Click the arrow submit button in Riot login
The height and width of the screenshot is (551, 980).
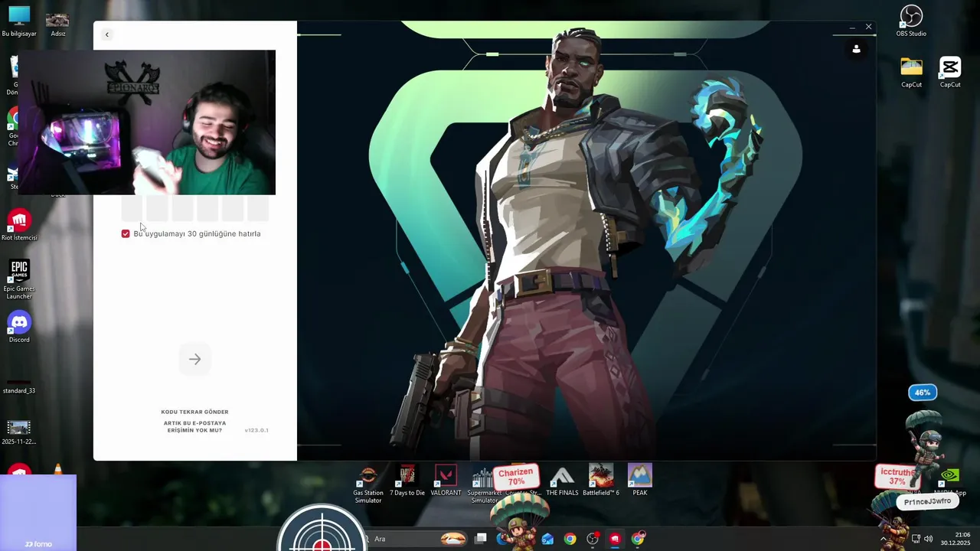tap(194, 359)
